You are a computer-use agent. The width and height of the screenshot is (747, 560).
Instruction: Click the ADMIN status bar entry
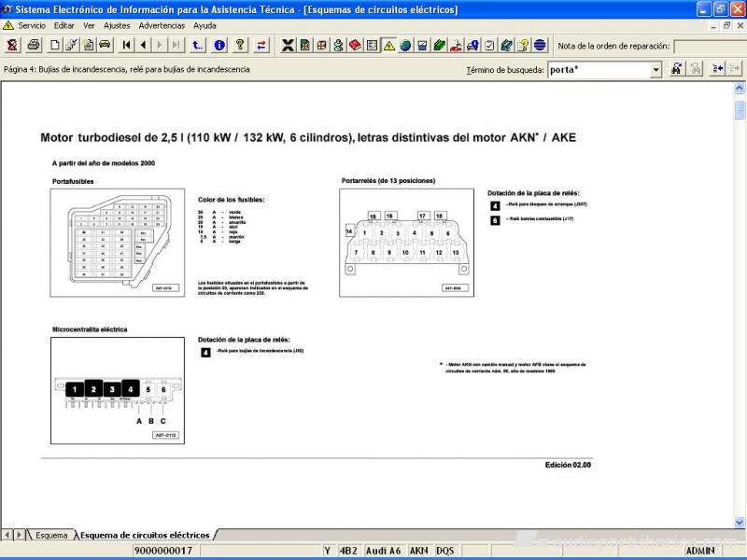tap(699, 551)
